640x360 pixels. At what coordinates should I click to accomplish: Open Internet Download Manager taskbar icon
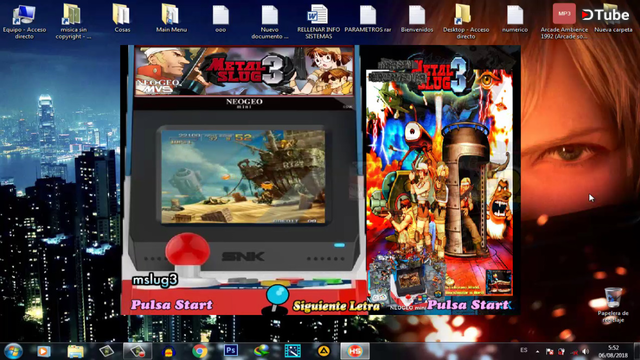pyautogui.click(x=261, y=351)
